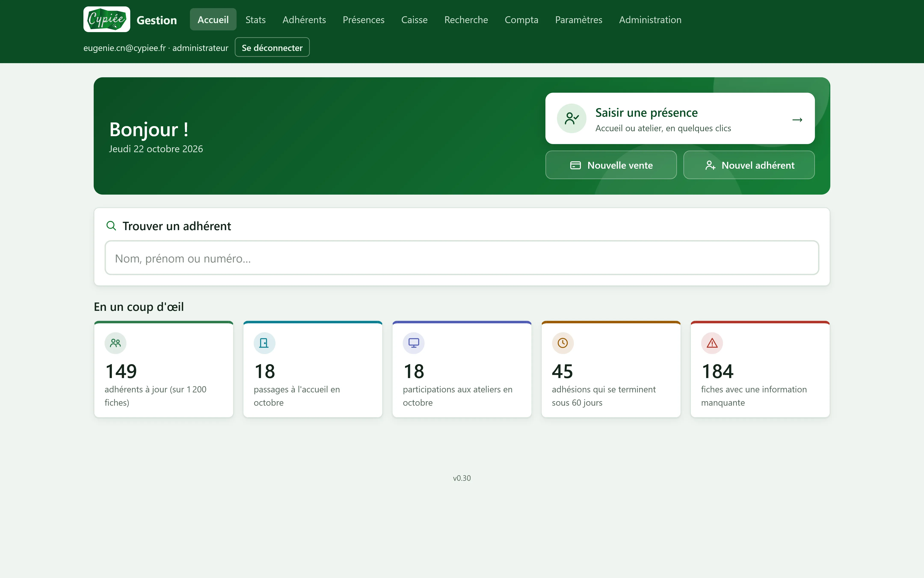Screen dimensions: 924x578
Task: Click the people icon on the 149 adhérents card
Action: click(115, 343)
